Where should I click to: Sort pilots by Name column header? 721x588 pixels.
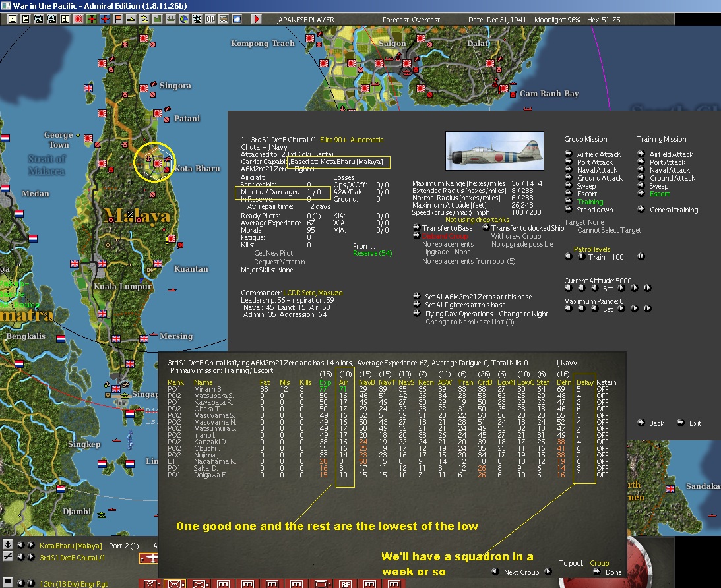tap(203, 382)
